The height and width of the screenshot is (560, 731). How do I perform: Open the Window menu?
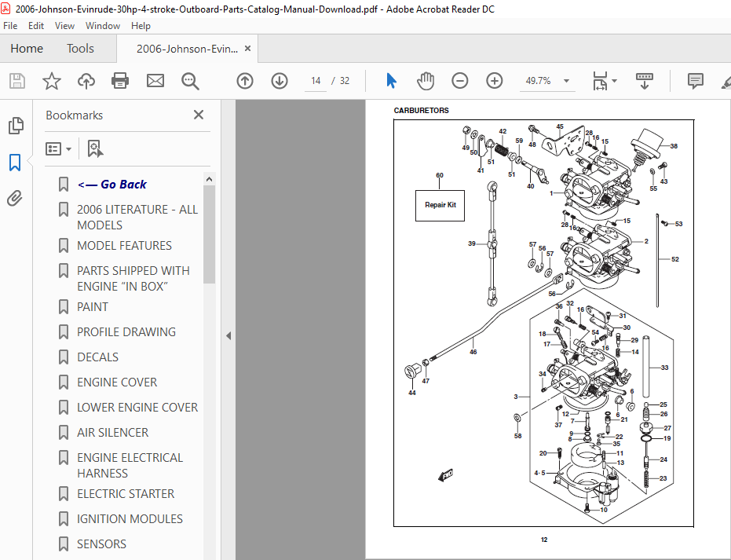pos(103,26)
